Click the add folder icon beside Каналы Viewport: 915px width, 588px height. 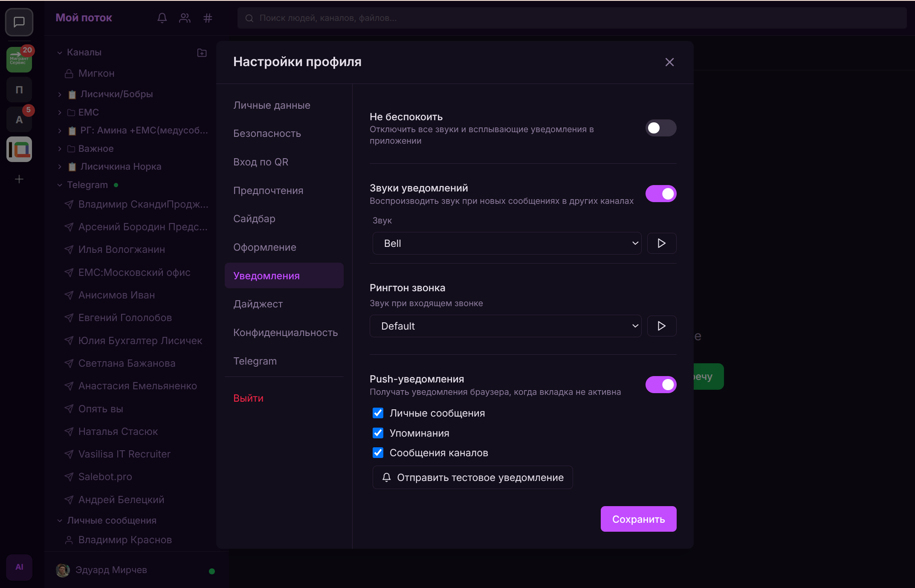(x=202, y=52)
